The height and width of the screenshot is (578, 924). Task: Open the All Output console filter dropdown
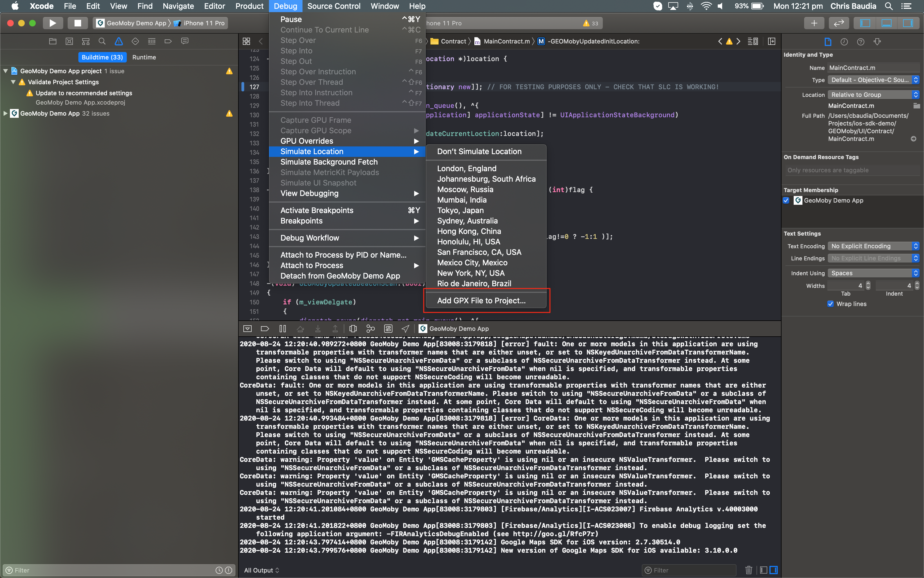click(262, 570)
